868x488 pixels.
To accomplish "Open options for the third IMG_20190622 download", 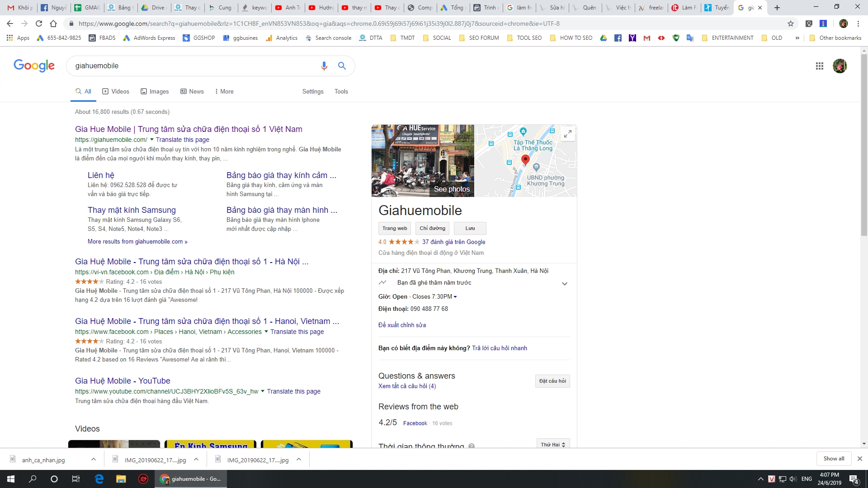I will point(299,460).
